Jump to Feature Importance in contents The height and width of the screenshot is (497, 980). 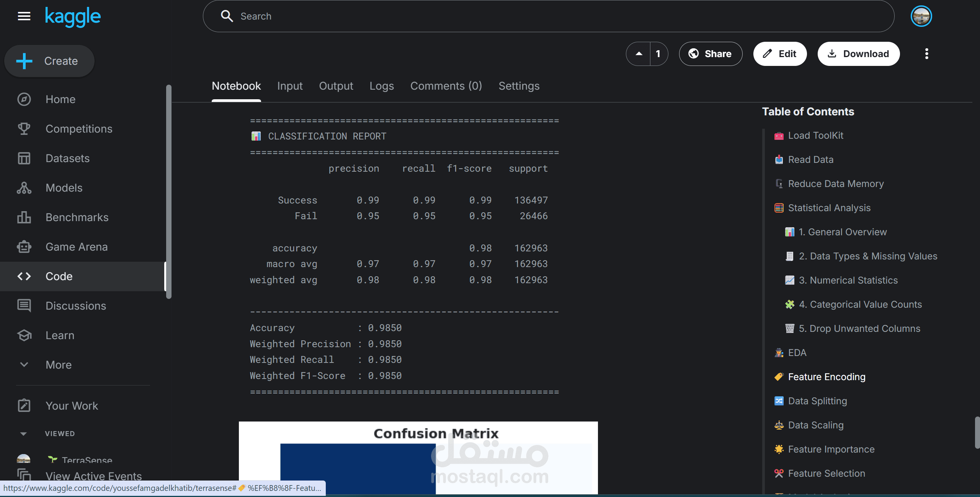click(831, 449)
